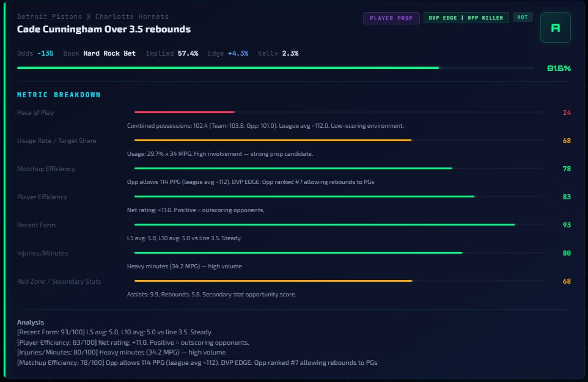Click the Recent Form green bar
The image size is (588, 382).
pos(325,224)
